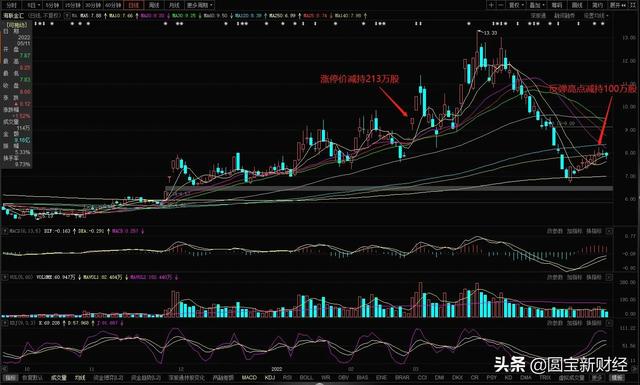
Task: Click 换指标 in the MACD panel
Action: click(x=594, y=231)
